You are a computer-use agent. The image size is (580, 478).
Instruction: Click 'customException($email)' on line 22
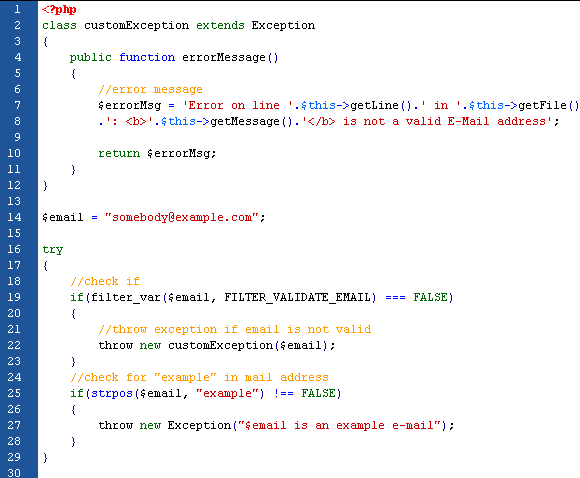pos(248,345)
